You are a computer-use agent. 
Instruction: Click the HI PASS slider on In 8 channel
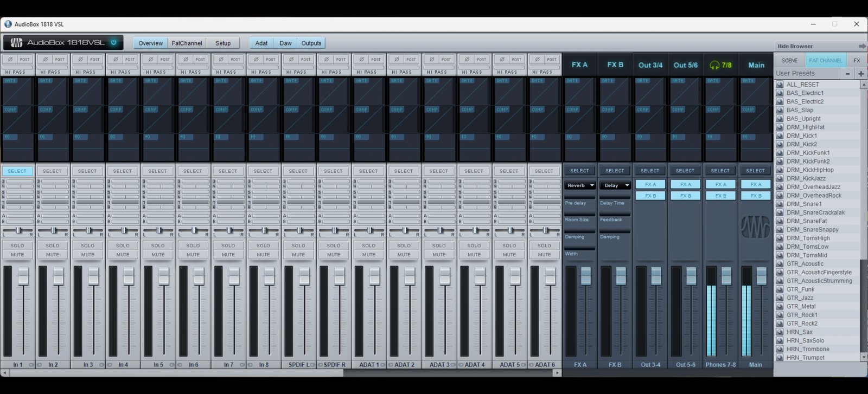click(263, 68)
